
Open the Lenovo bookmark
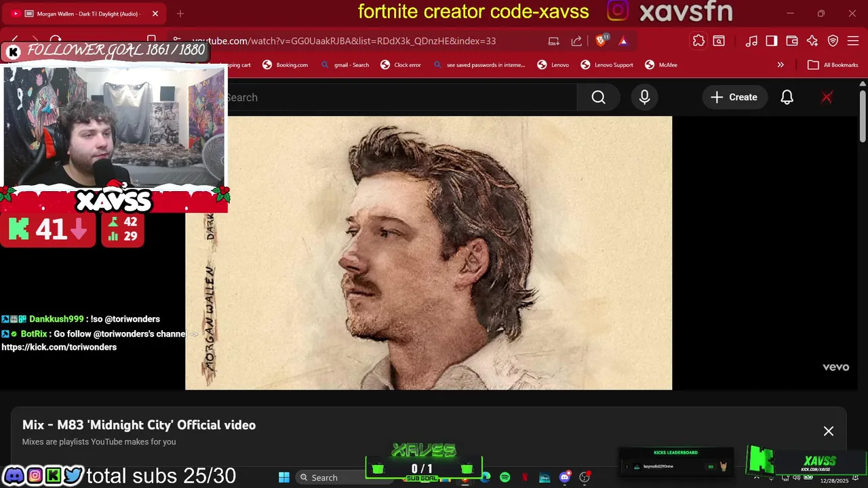pyautogui.click(x=553, y=65)
